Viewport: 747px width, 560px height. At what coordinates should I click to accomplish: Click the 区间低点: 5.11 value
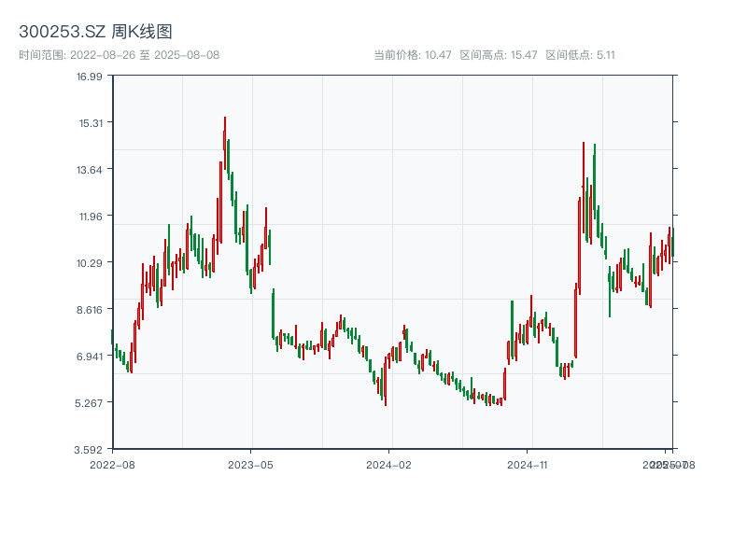580,55
